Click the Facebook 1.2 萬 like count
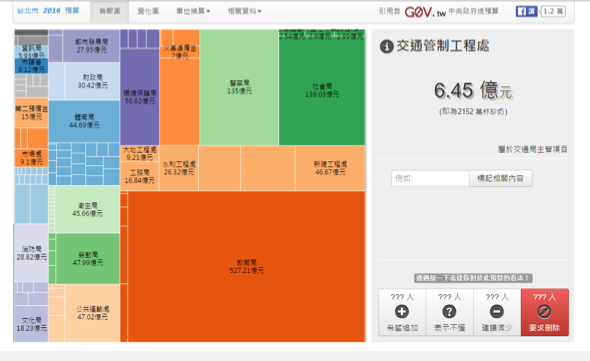This screenshot has height=361, width=590. coord(553,11)
